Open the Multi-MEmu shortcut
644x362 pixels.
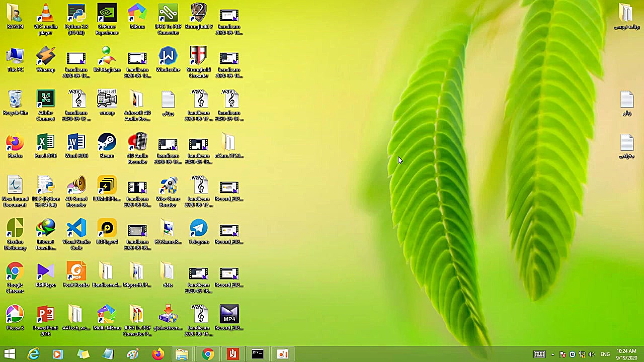click(107, 318)
